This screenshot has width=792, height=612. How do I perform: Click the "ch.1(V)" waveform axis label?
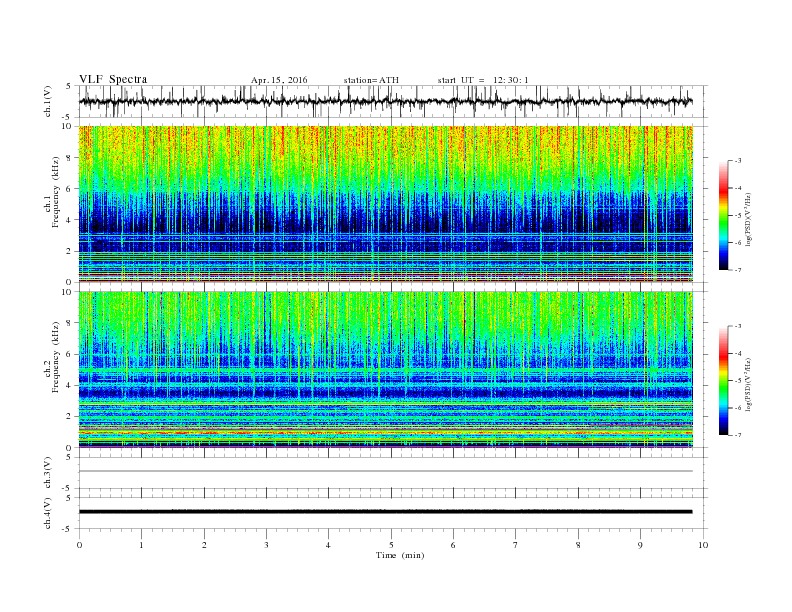click(x=48, y=102)
